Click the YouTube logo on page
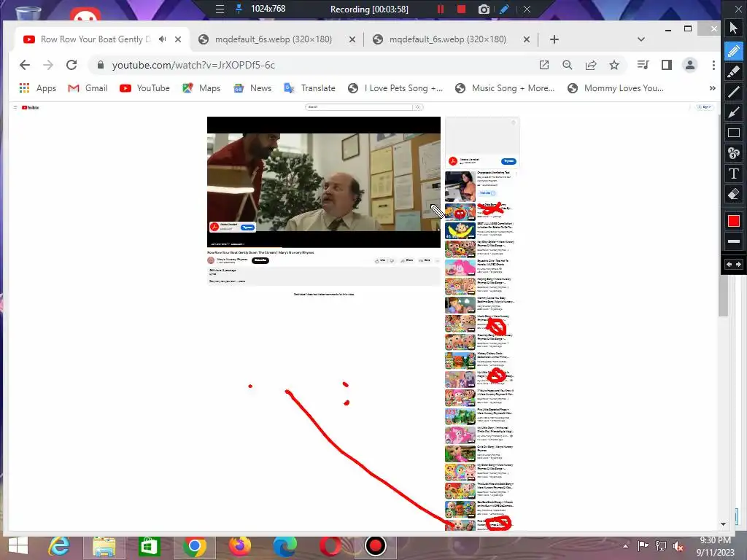Viewport: 747px width, 560px height. pos(31,108)
